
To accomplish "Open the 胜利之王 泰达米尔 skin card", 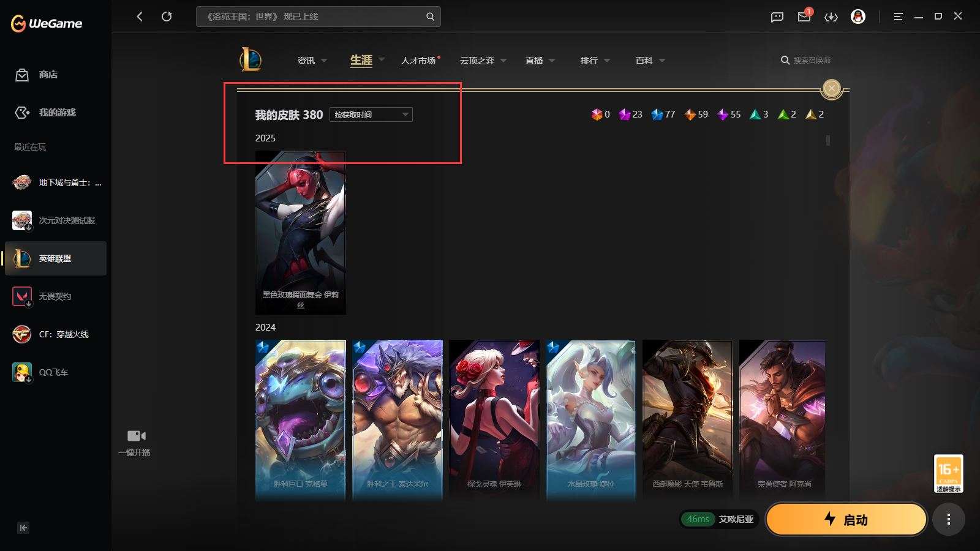I will (398, 420).
